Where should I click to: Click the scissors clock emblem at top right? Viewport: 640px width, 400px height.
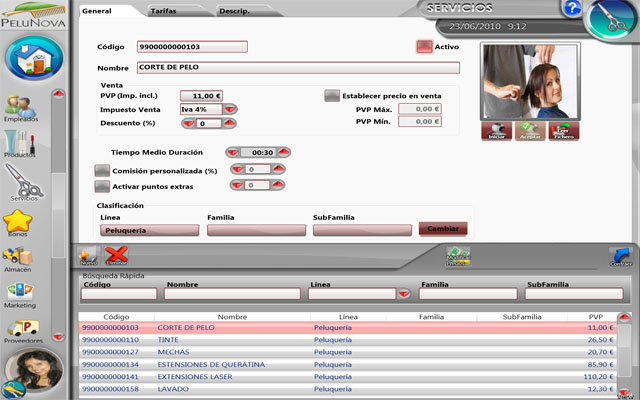pos(612,20)
